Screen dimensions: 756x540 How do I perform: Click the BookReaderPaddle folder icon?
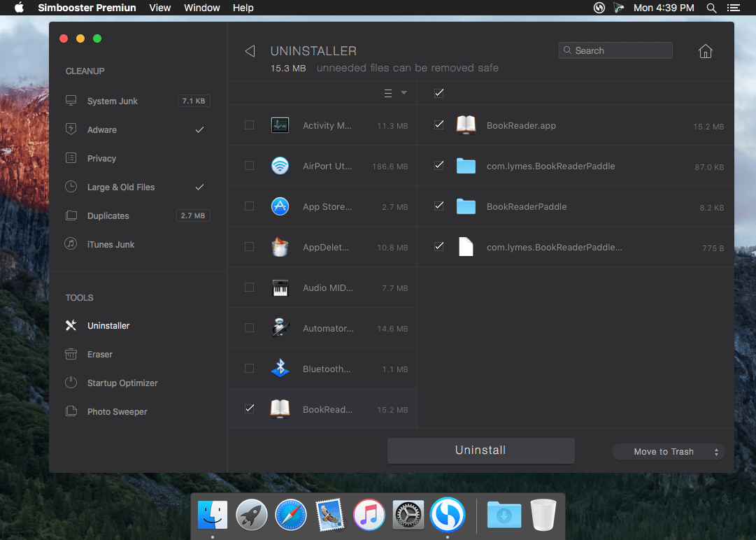(466, 206)
